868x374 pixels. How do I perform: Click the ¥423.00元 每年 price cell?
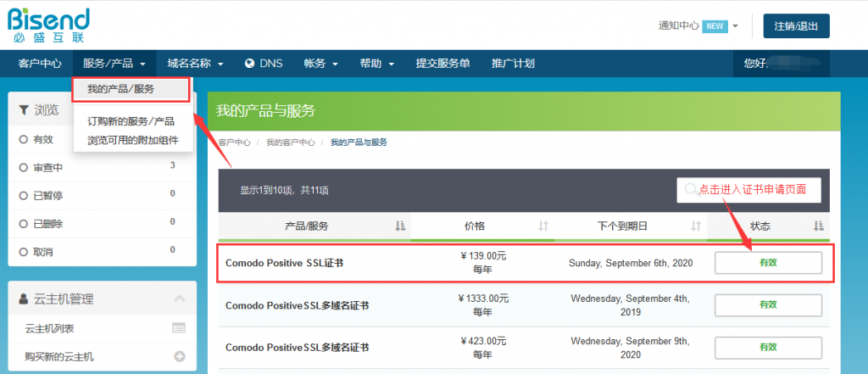[482, 348]
